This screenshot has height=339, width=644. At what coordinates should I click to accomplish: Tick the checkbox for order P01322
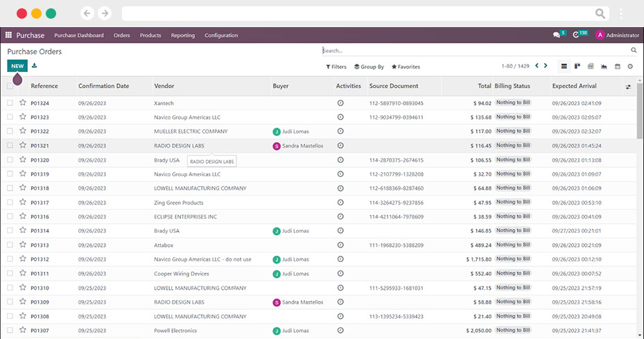[10, 131]
